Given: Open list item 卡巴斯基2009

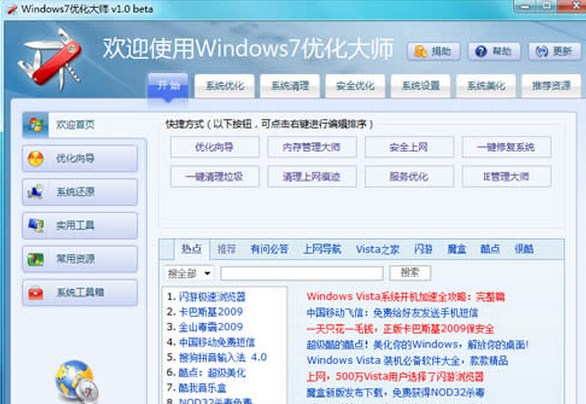Looking at the screenshot, I should click(211, 312).
